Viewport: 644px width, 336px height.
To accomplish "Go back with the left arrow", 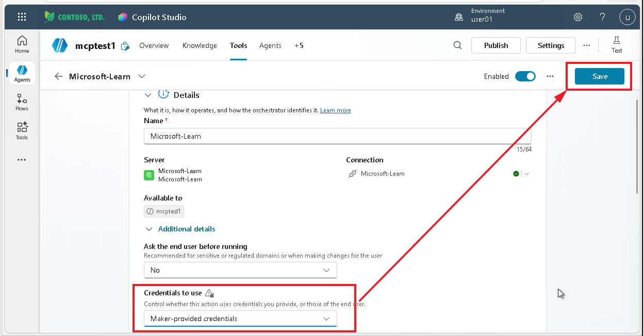I will [59, 76].
